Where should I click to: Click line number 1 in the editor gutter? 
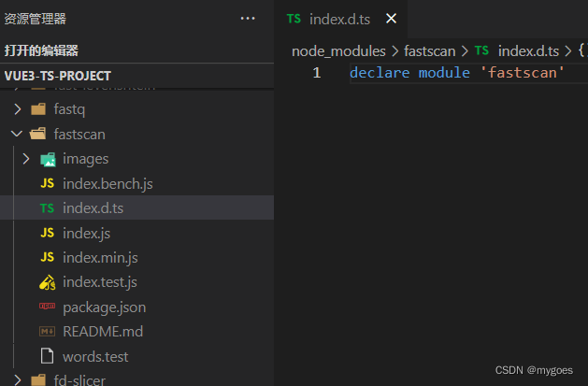pyautogui.click(x=316, y=73)
